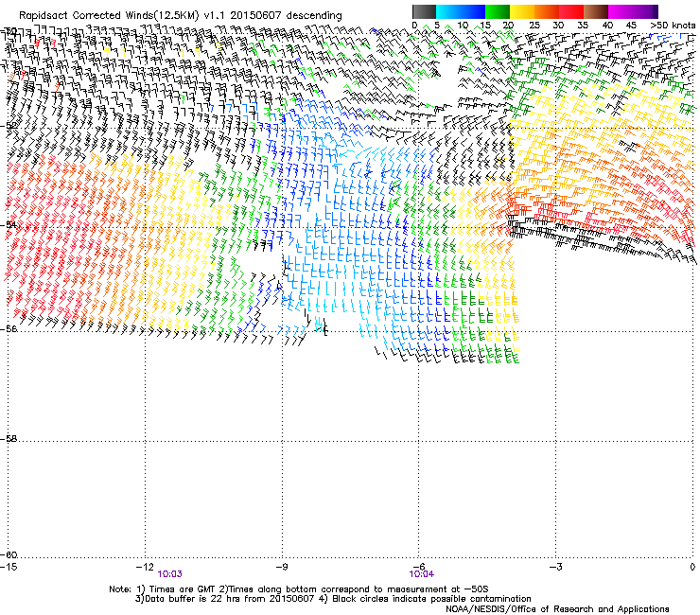Image resolution: width=700 pixels, height=615 pixels.
Task: Click the note 'Black circles indicate possible contamination'
Action: 431,599
